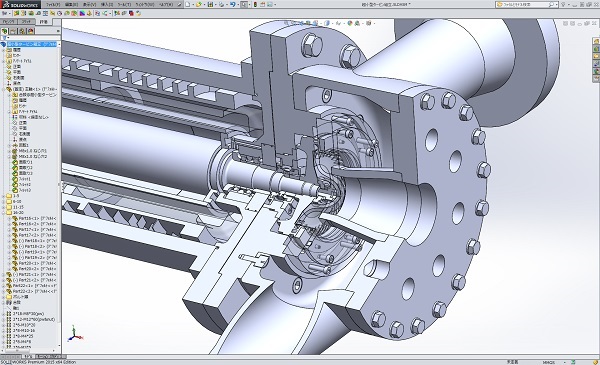Open the ヘルプ(H) menu
600x365 pixels.
(x=166, y=5)
